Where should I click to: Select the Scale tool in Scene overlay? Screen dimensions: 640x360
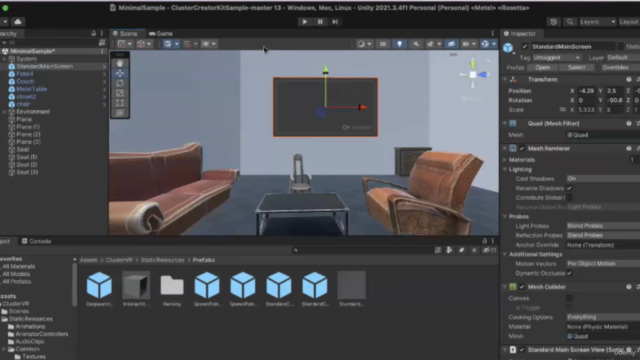(120, 93)
